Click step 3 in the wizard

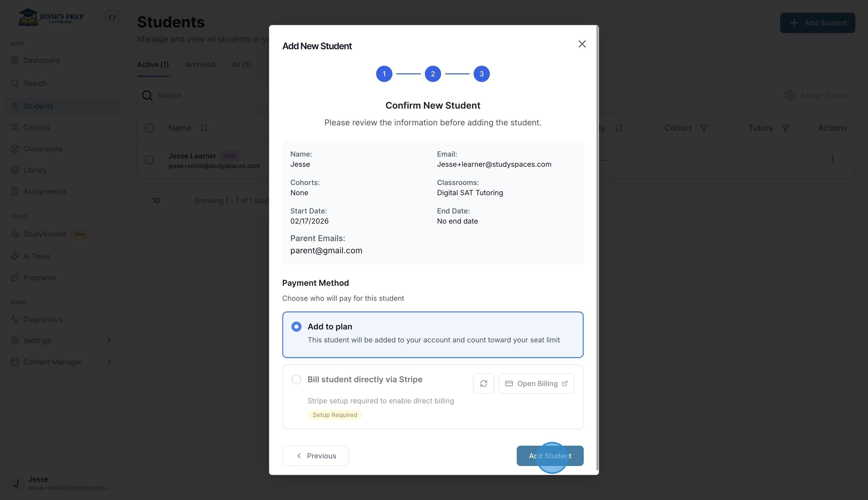coord(482,74)
